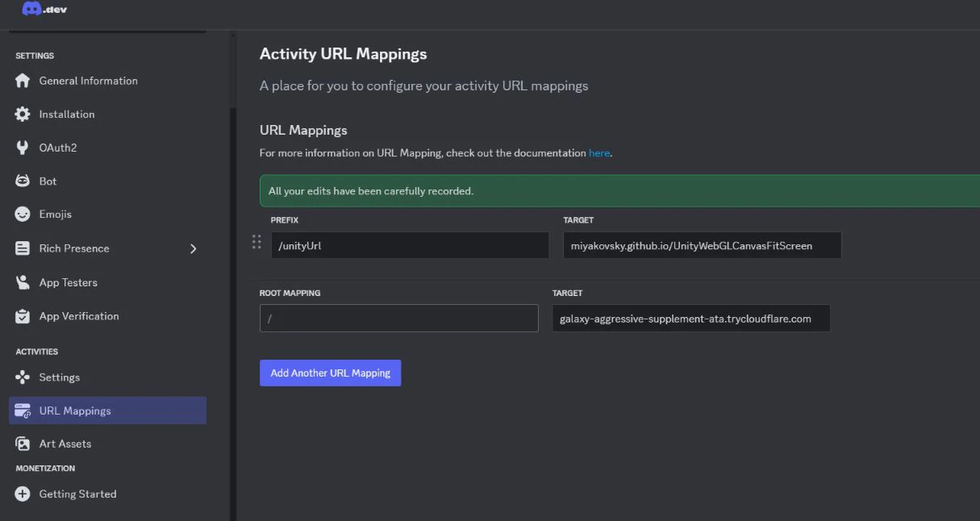The height and width of the screenshot is (521, 980).
Task: Click the root mapping '/' field
Action: [x=398, y=318]
